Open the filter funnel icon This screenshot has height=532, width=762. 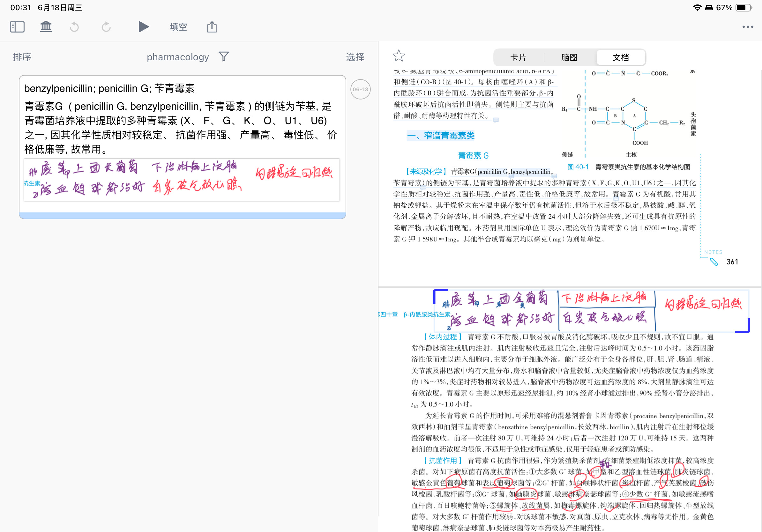click(x=224, y=57)
